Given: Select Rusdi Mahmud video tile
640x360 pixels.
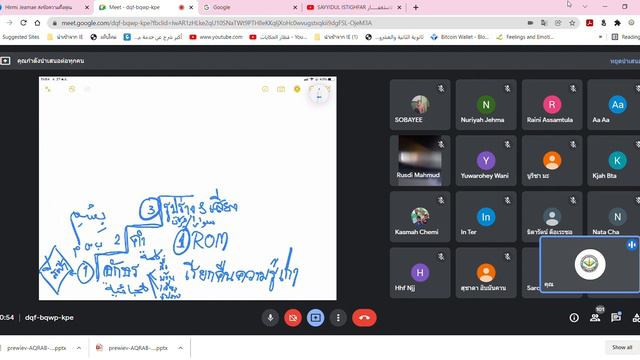Looking at the screenshot, I should pyautogui.click(x=420, y=160).
